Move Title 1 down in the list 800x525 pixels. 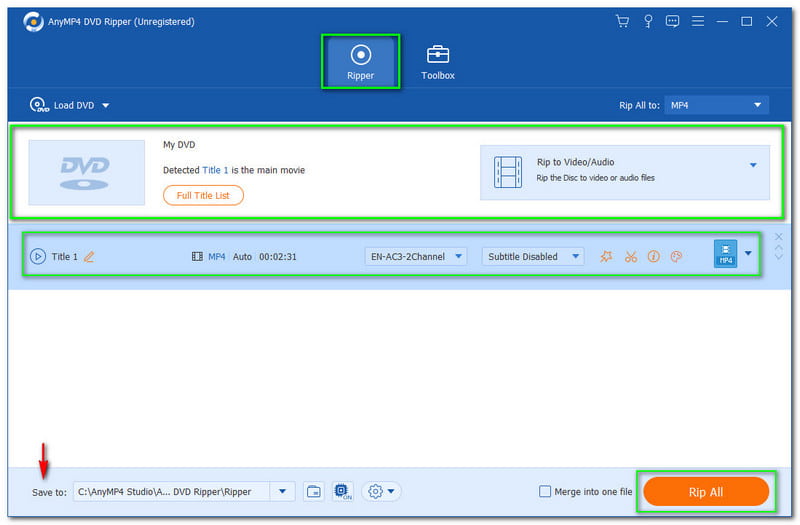[x=779, y=256]
